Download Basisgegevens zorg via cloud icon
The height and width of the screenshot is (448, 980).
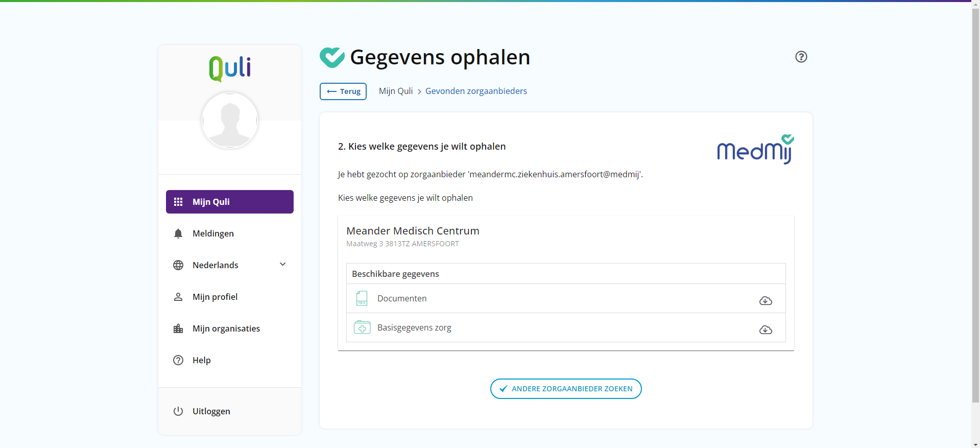pyautogui.click(x=766, y=329)
